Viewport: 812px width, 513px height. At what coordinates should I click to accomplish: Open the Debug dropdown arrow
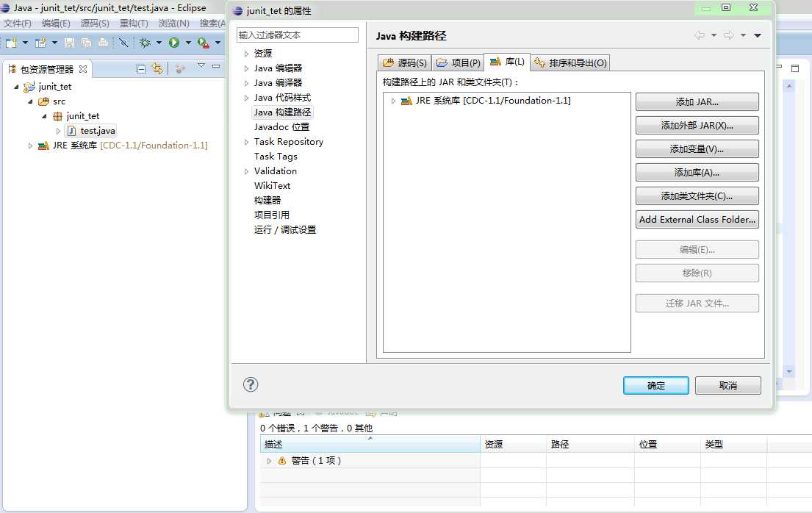159,43
